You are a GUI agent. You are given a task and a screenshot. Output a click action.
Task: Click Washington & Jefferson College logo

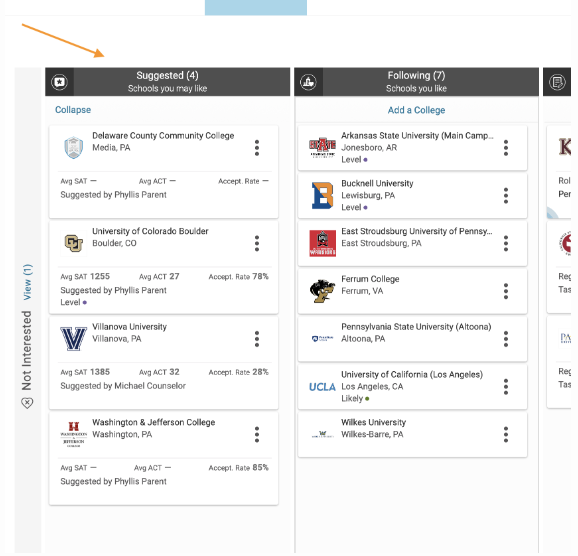(x=74, y=434)
